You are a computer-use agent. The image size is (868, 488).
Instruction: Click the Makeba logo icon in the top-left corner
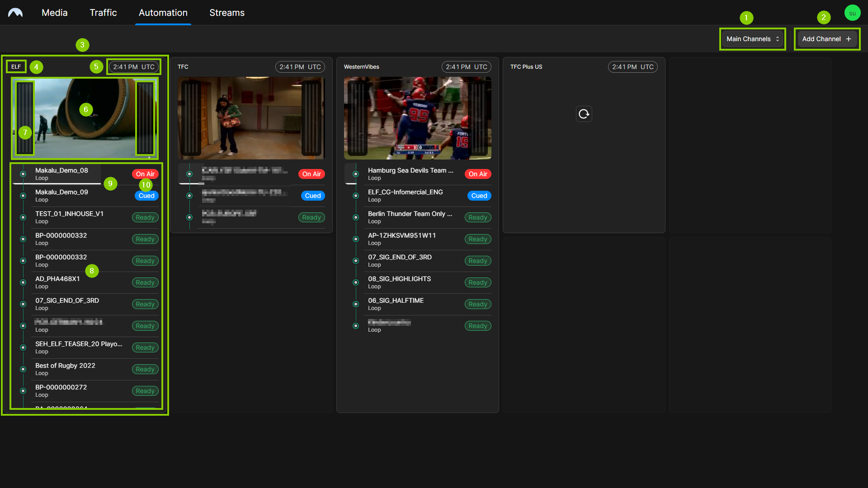(16, 13)
